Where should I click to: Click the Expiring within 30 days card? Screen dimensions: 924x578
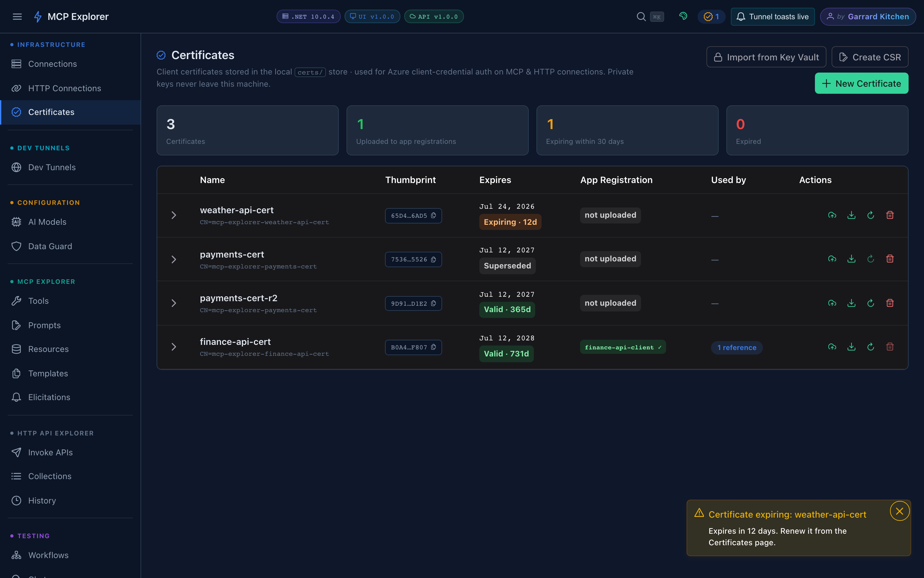click(627, 130)
